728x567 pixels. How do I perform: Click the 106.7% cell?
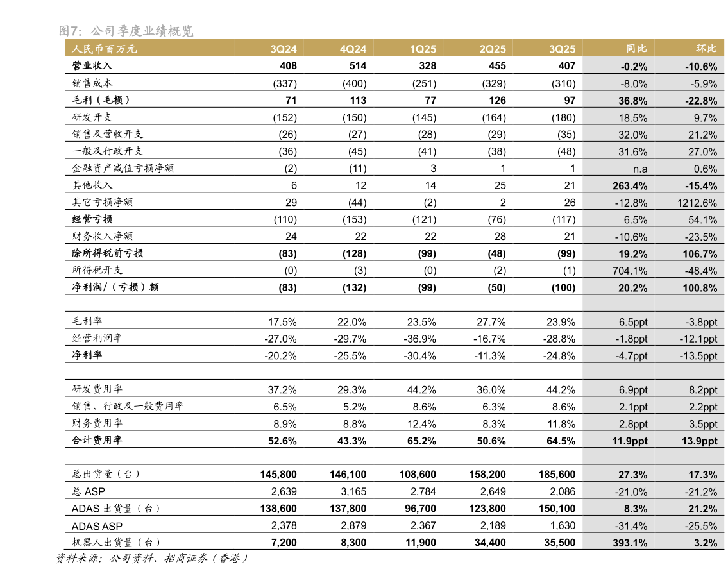tap(700, 254)
